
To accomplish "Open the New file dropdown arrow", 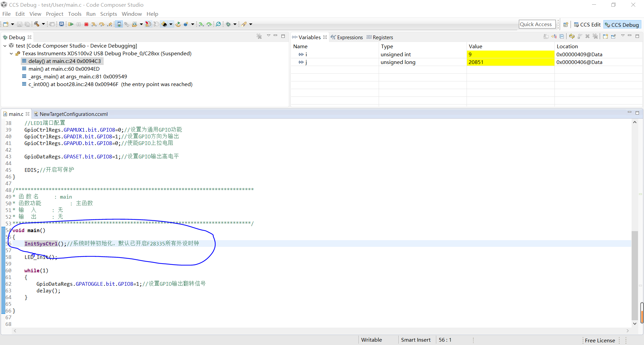I will [12, 24].
